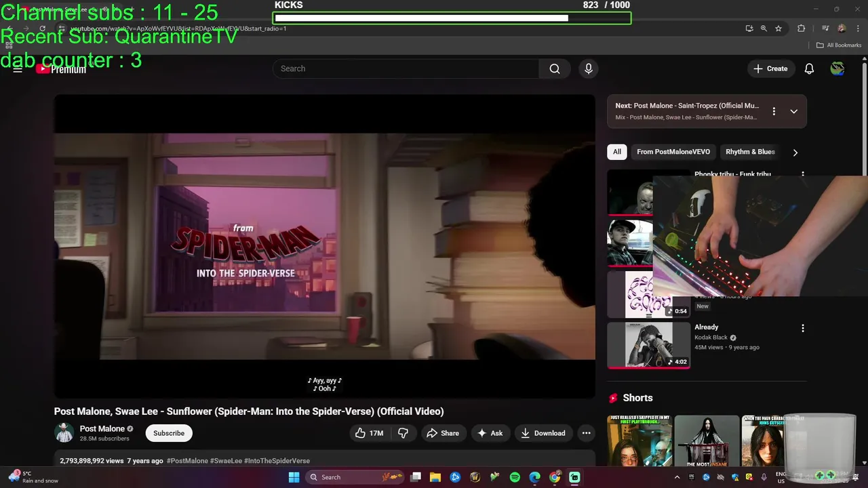Open Chrome from the taskbar

[x=555, y=477]
